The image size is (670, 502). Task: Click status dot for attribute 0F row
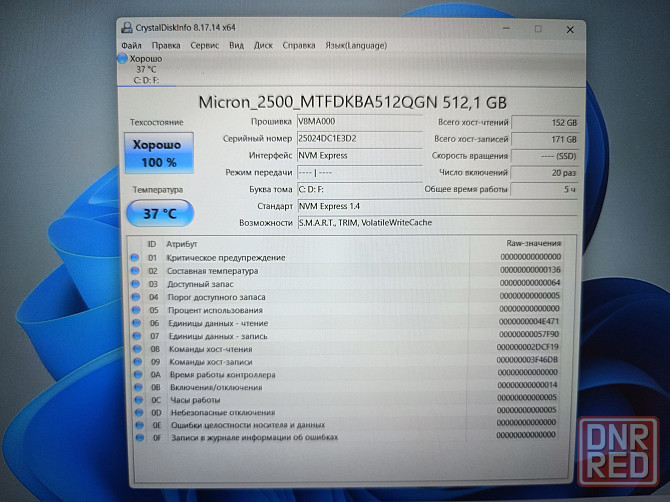(x=140, y=437)
